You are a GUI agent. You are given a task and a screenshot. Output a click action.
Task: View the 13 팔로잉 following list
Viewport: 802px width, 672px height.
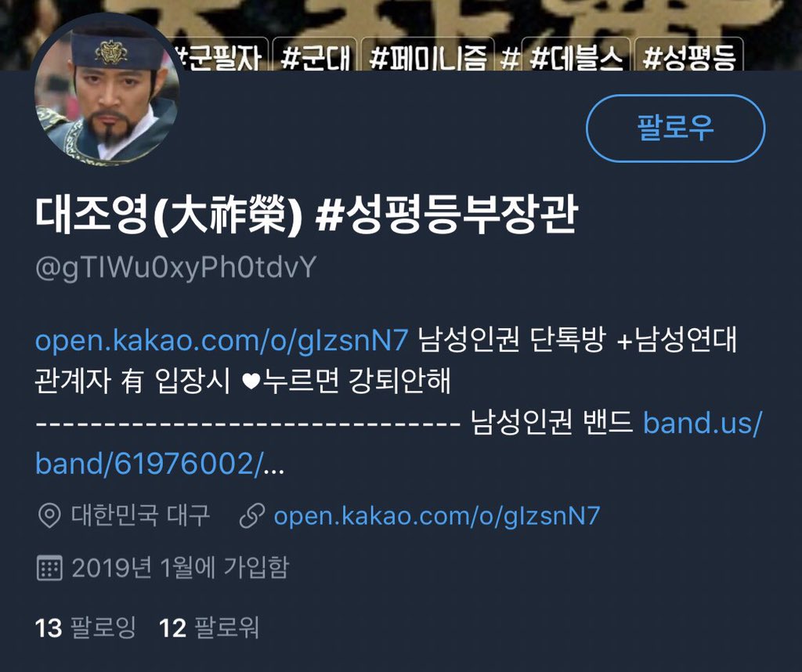(x=85, y=627)
